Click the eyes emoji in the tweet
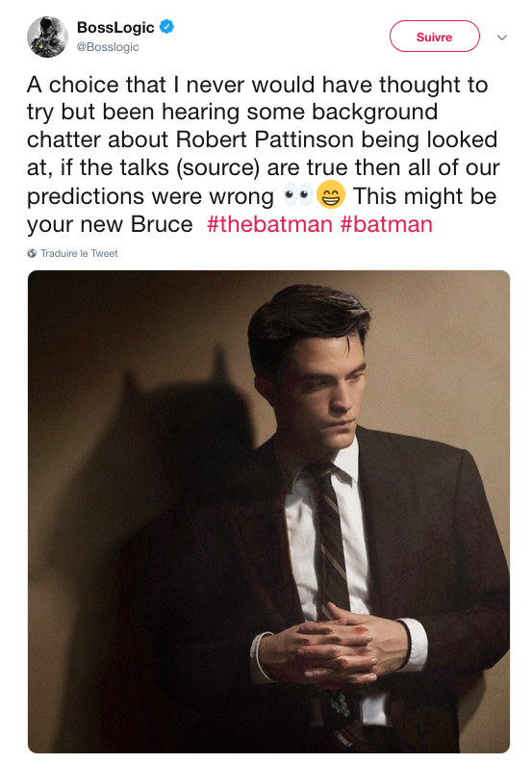 (297, 195)
